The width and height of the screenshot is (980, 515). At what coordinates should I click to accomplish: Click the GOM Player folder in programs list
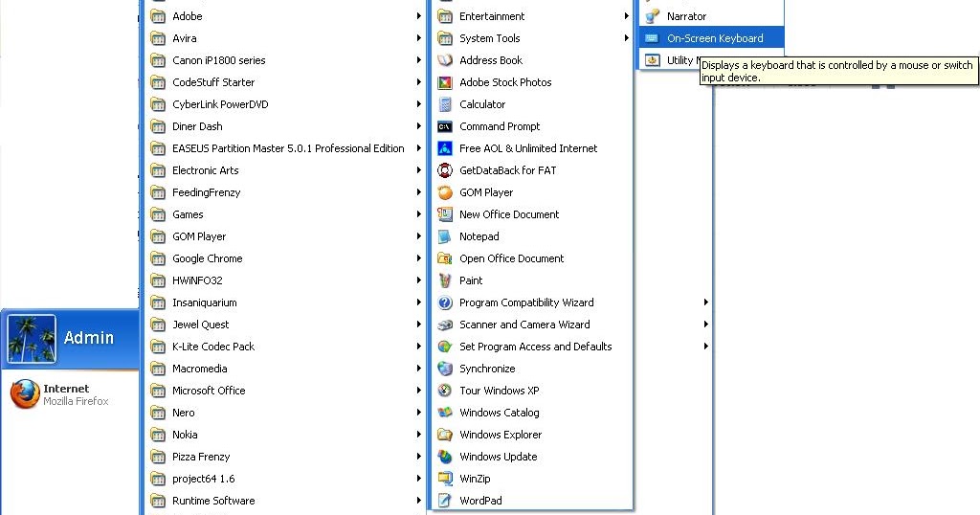(285, 236)
